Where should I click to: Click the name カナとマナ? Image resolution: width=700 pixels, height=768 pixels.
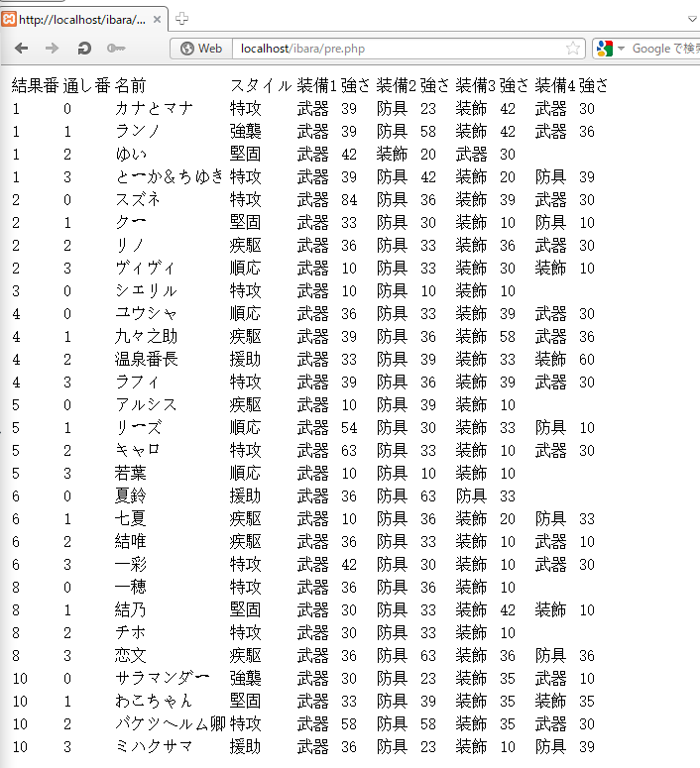154,108
